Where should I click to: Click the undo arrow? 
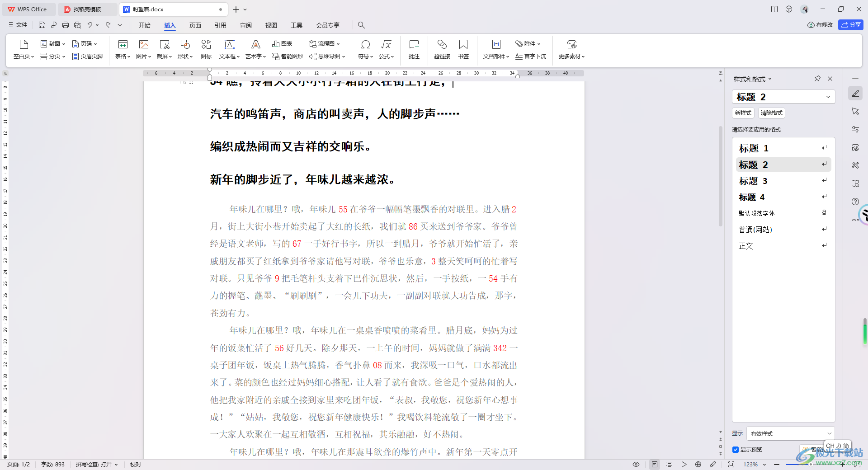[90, 25]
